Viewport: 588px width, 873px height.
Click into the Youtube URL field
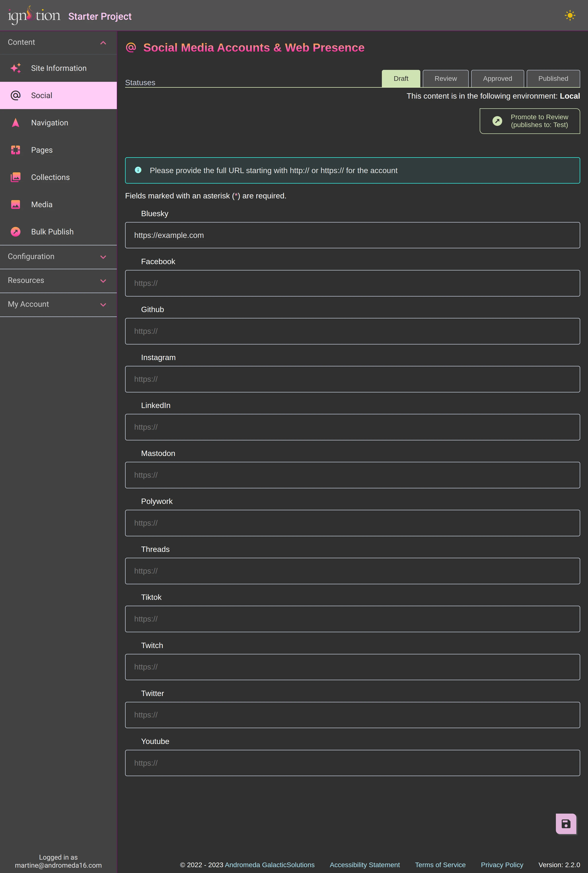352,763
